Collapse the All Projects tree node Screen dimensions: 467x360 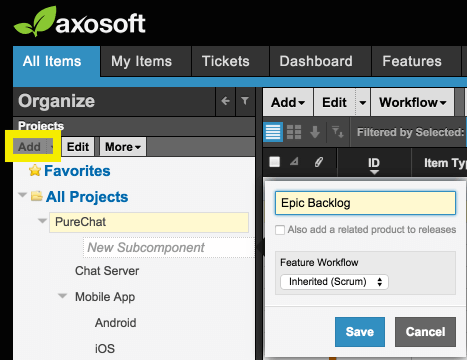click(x=22, y=195)
